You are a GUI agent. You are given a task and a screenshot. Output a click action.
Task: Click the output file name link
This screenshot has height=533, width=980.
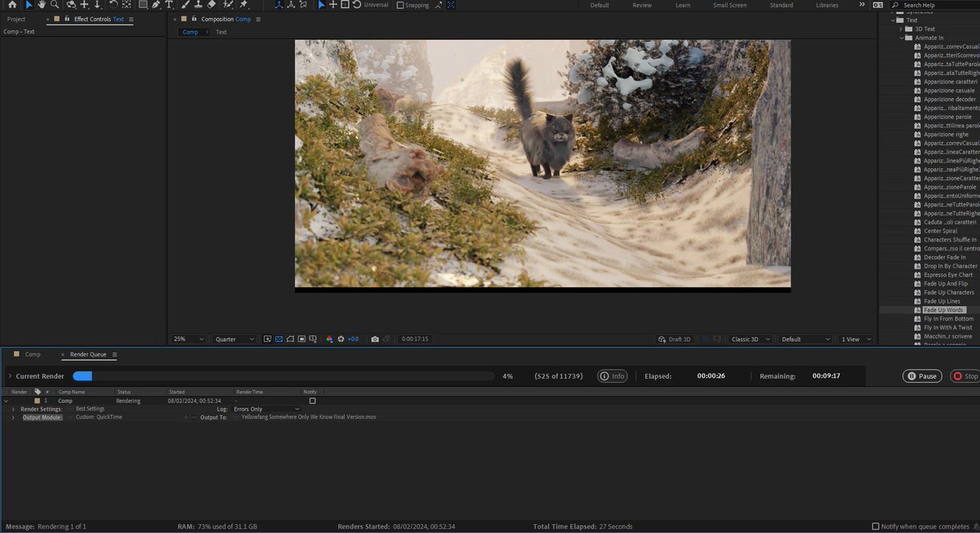tap(309, 417)
